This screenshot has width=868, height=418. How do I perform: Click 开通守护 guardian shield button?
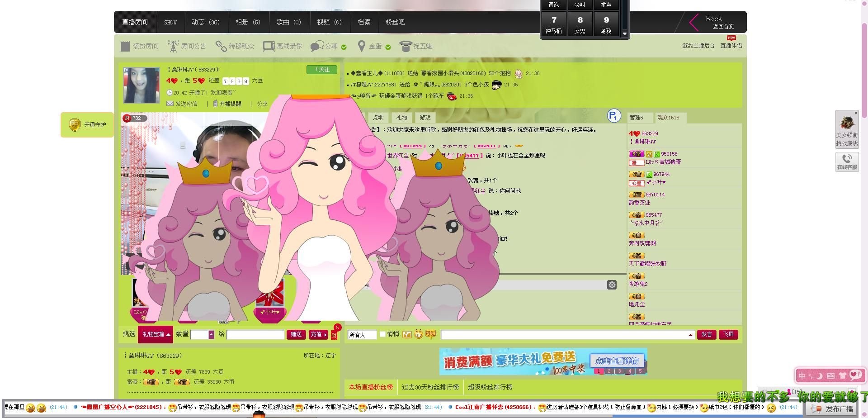(x=87, y=125)
